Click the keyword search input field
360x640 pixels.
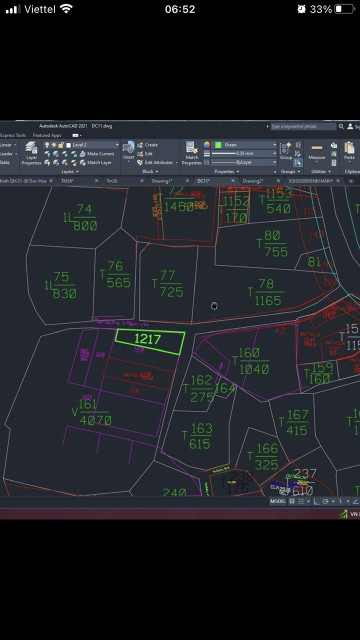(x=304, y=127)
